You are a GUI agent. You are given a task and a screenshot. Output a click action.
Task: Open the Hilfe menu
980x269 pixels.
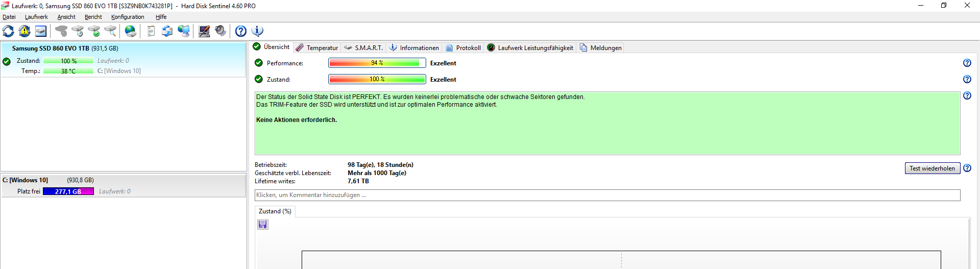(x=161, y=17)
